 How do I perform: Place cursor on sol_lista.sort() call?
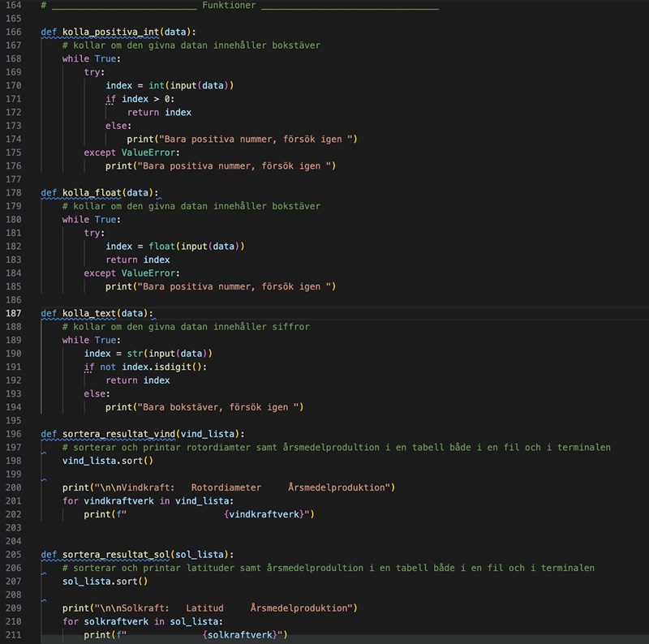point(105,581)
